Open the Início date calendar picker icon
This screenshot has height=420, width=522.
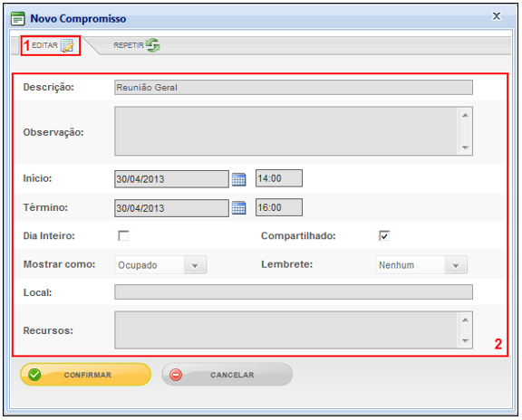click(238, 179)
